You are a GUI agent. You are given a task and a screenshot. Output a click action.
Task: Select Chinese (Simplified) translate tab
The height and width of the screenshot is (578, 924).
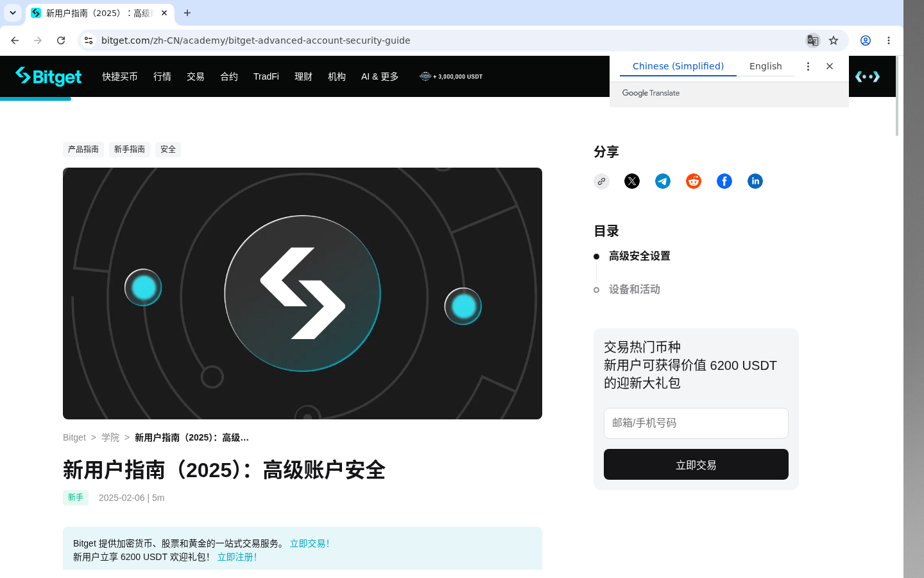pyautogui.click(x=678, y=66)
